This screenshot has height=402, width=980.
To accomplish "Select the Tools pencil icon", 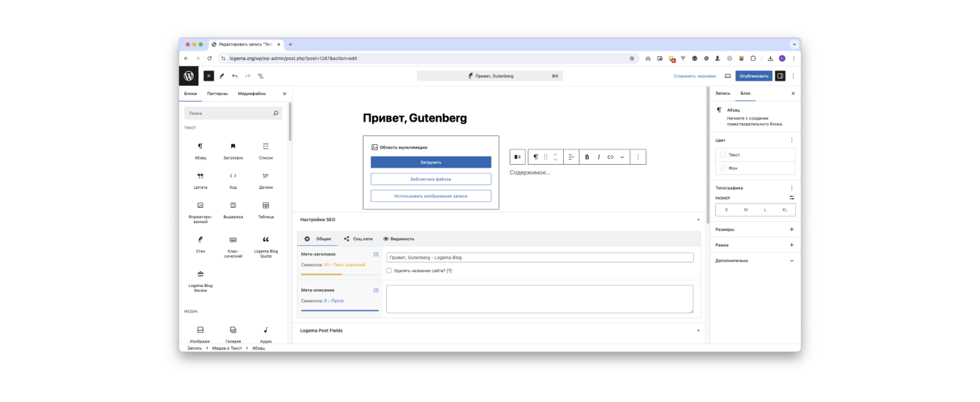I will point(222,75).
